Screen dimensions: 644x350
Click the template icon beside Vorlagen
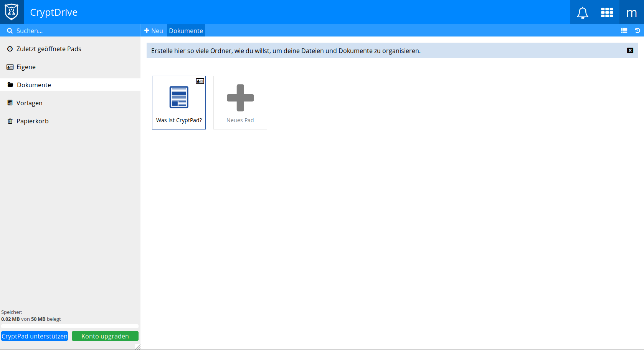10,103
